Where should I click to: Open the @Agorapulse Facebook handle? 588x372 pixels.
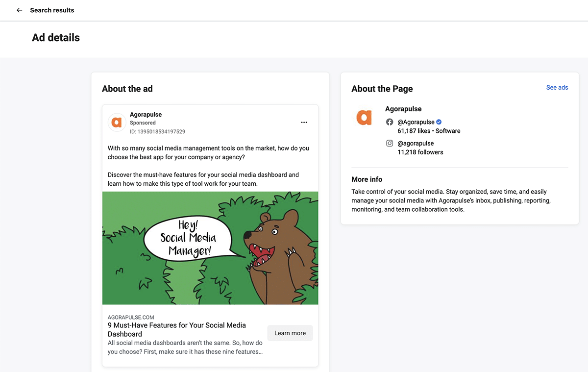pyautogui.click(x=416, y=122)
